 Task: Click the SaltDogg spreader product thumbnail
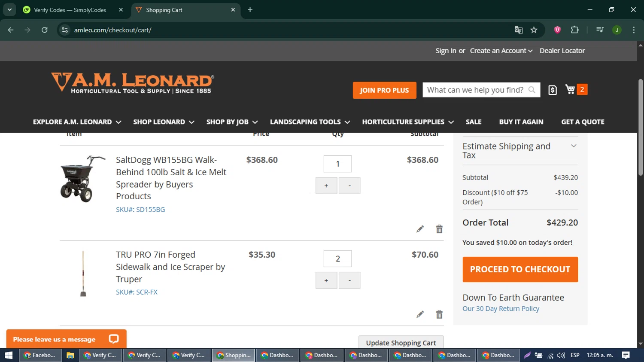pos(83,179)
